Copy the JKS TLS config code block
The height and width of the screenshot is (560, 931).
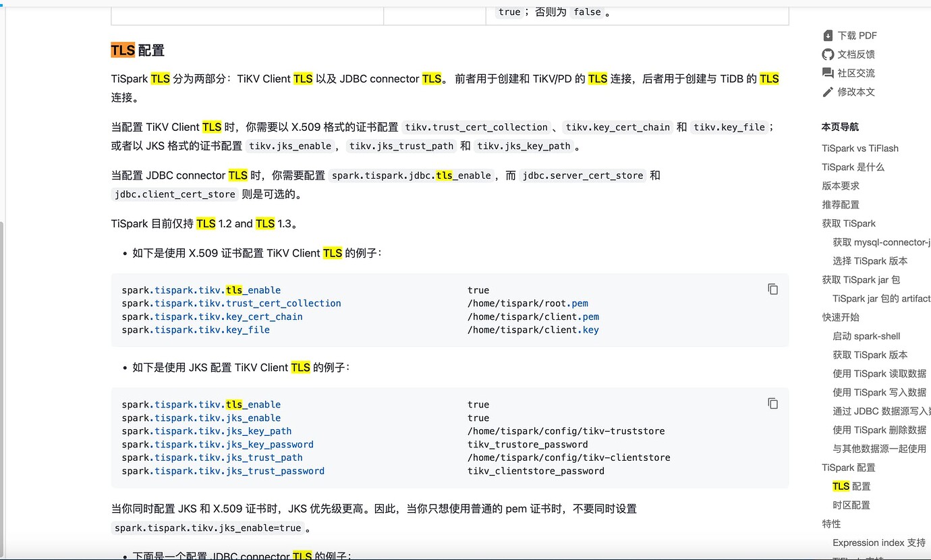coord(773,403)
